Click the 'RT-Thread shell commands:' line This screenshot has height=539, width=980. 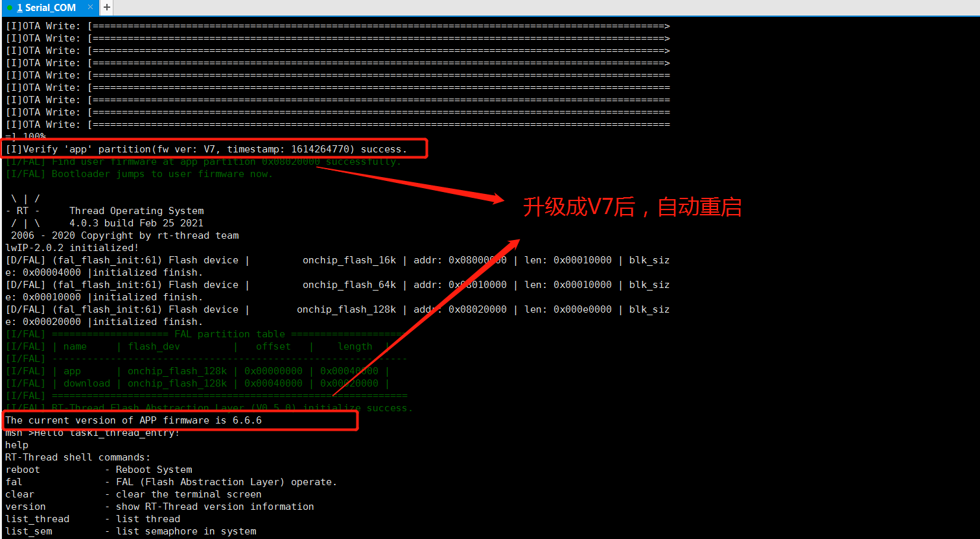click(x=78, y=457)
